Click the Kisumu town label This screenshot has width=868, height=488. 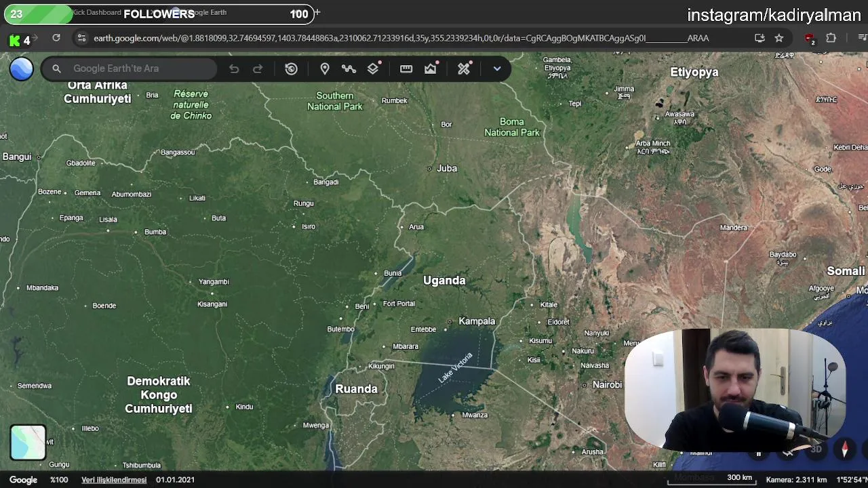(x=540, y=340)
